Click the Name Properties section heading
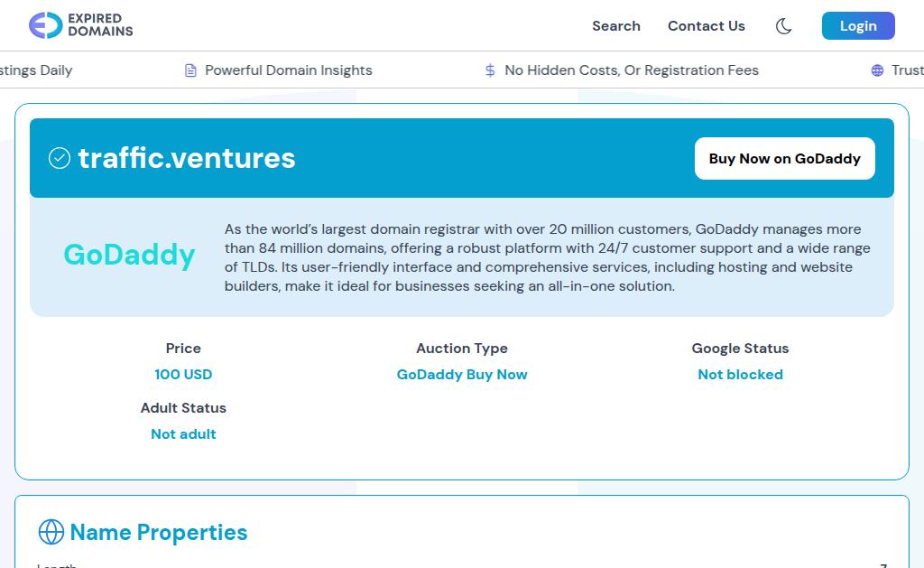The image size is (924, 568). tap(159, 533)
